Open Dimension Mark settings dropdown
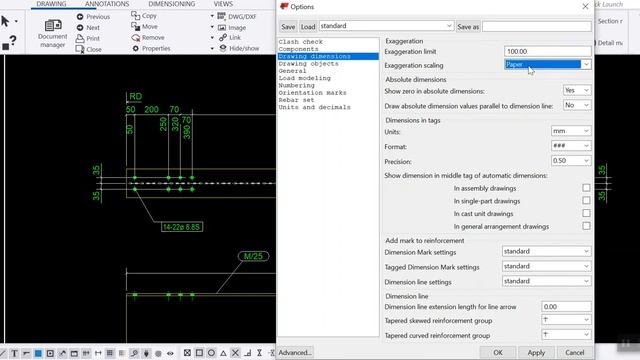Viewport: 640px width, 360px height. [546, 251]
